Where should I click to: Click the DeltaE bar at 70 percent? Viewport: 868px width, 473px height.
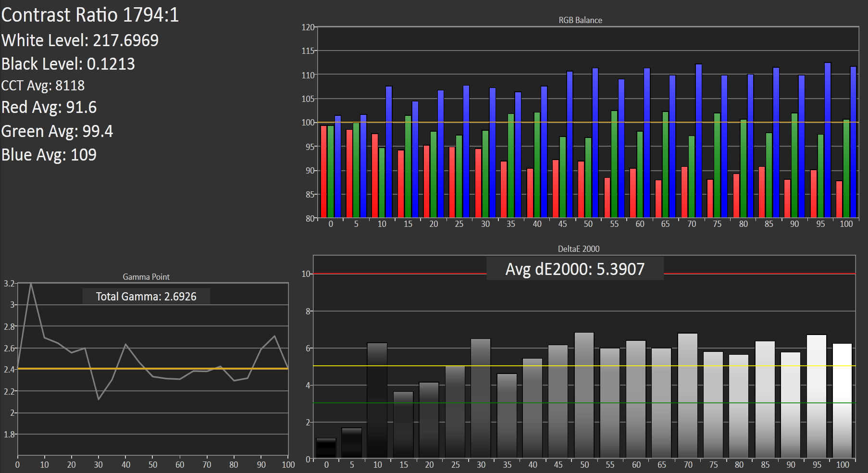[687, 396]
